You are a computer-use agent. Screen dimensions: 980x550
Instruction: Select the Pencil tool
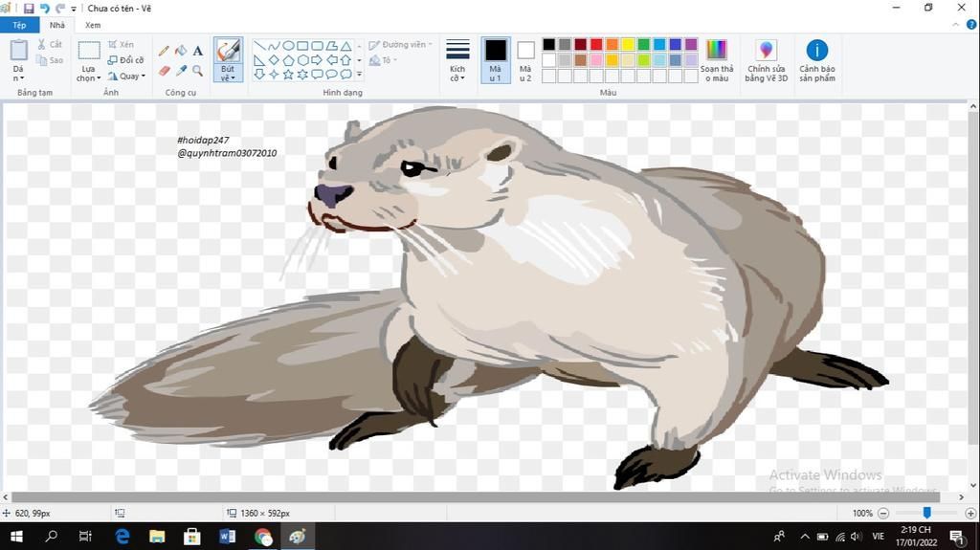(164, 52)
